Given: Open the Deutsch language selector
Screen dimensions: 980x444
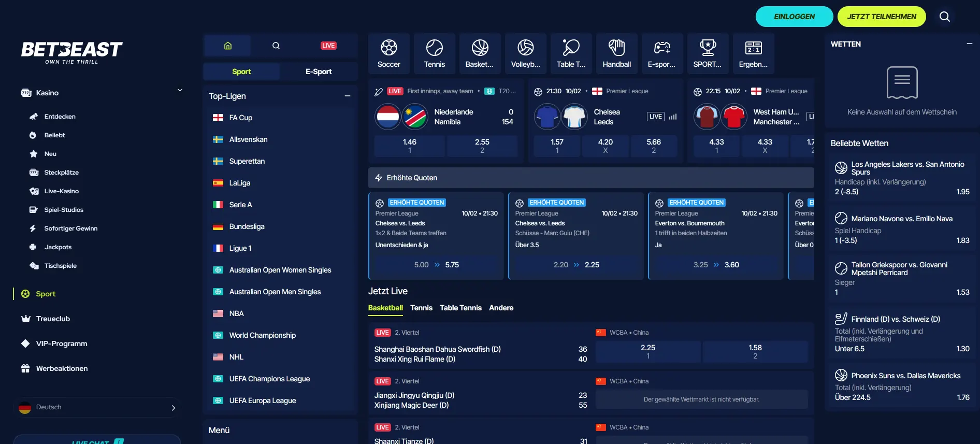Looking at the screenshot, I should (x=97, y=407).
